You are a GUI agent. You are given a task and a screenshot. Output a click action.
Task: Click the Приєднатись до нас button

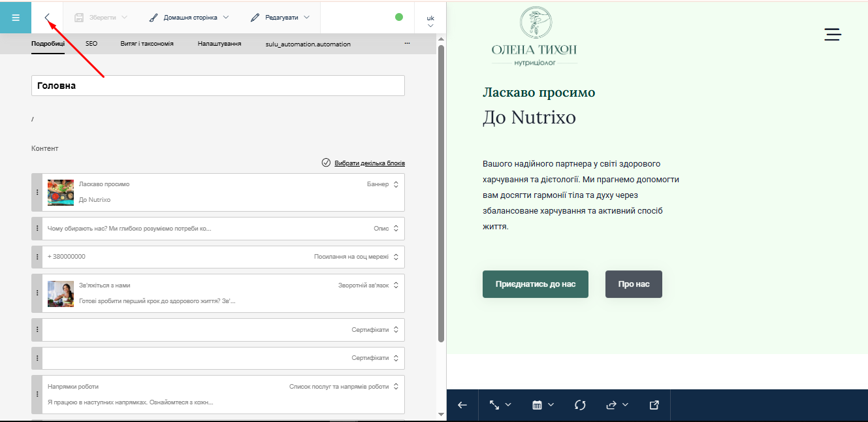click(535, 284)
